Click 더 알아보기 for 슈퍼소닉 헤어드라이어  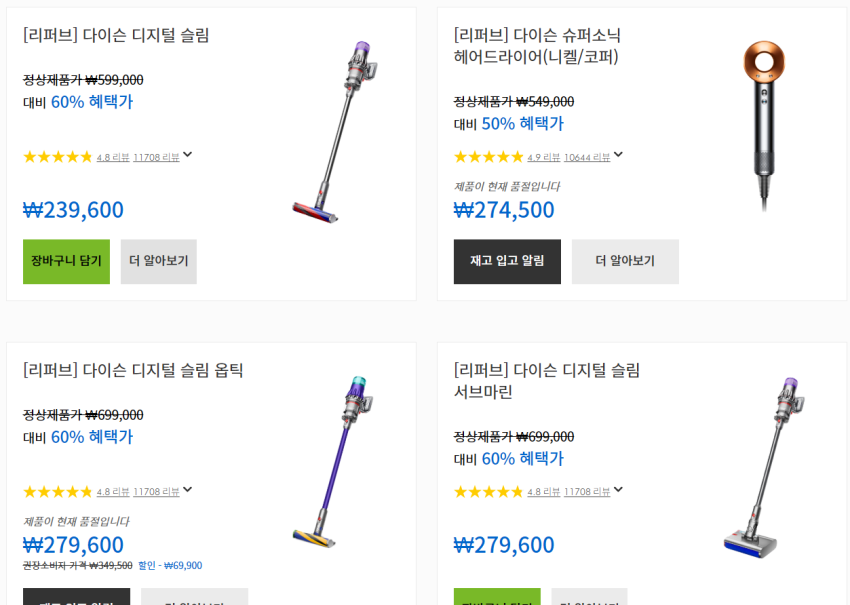coord(625,261)
